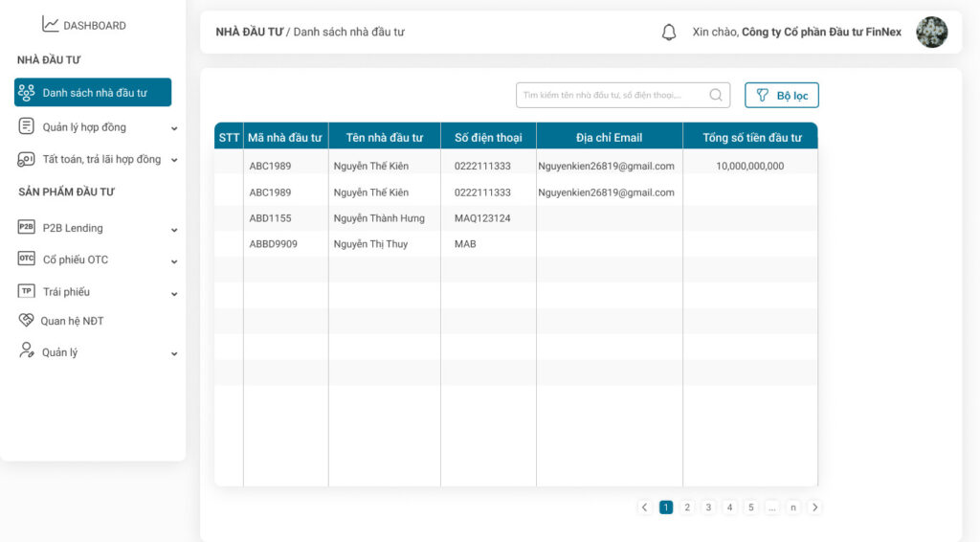Click the P2B Lending icon

coord(26,227)
